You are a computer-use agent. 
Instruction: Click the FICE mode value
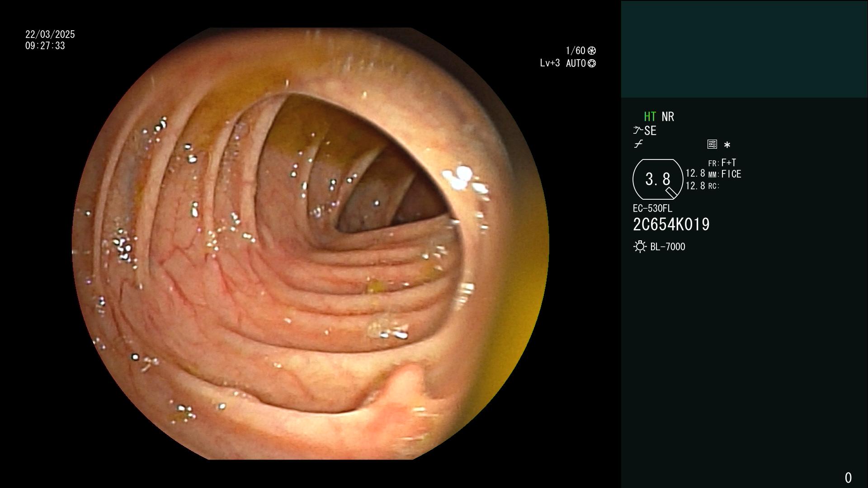731,174
